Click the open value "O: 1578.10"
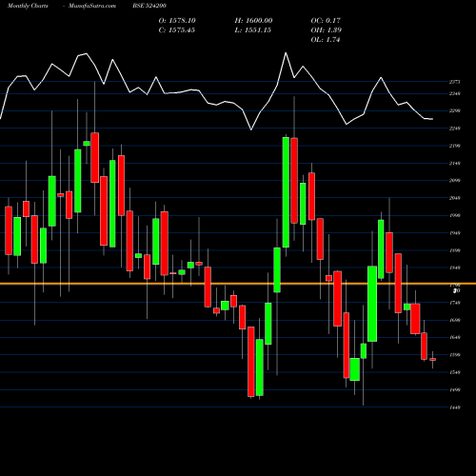The height and width of the screenshot is (476, 476). [x=177, y=21]
